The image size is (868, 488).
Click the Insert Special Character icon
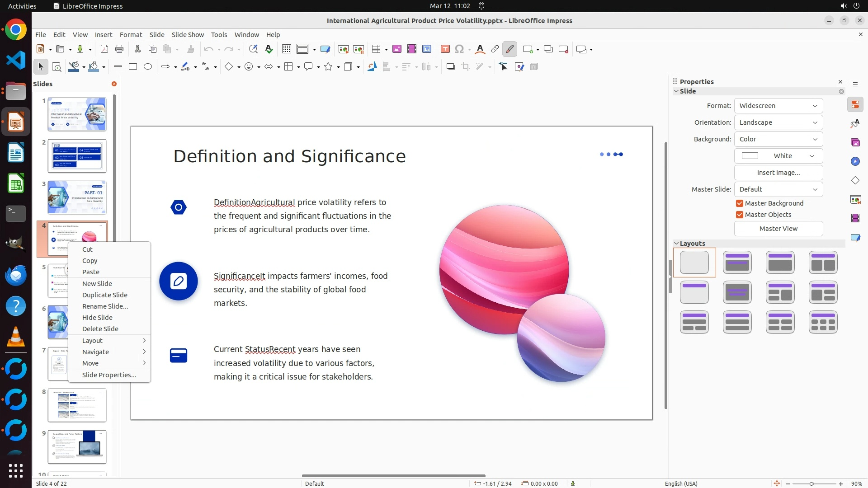tap(459, 49)
